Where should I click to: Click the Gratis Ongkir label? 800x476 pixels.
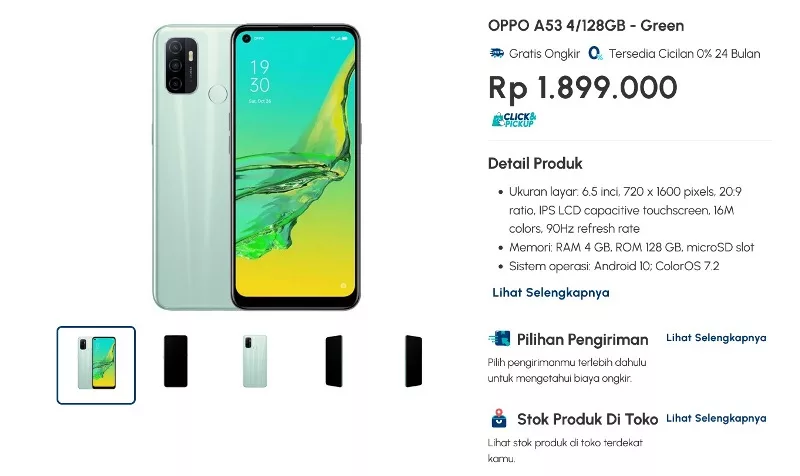(x=544, y=54)
